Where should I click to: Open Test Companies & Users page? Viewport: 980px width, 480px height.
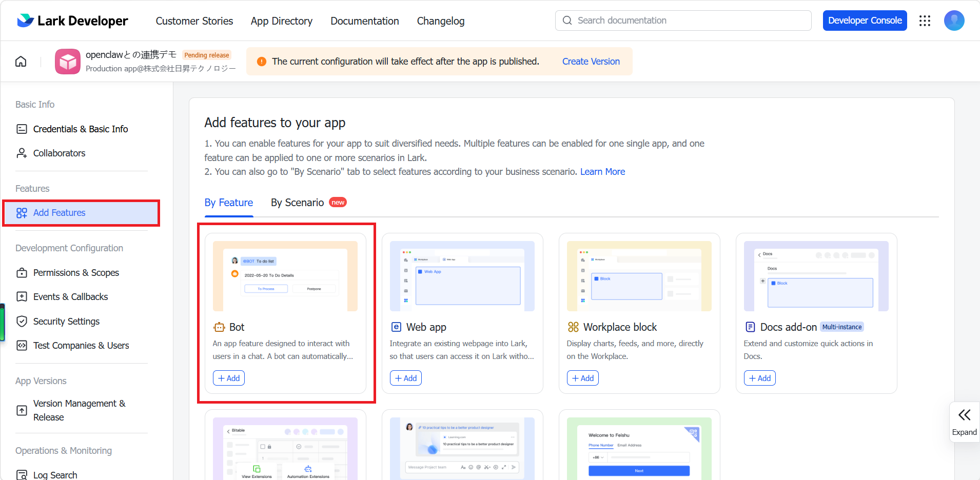(82, 346)
